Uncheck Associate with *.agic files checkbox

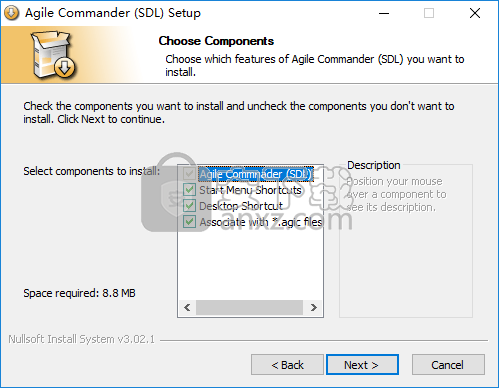(189, 222)
